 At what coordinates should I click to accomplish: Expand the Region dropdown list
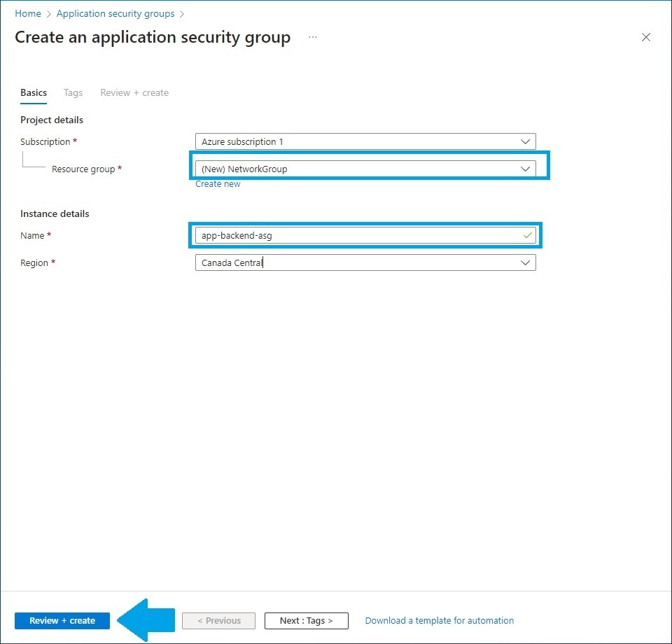364,262
